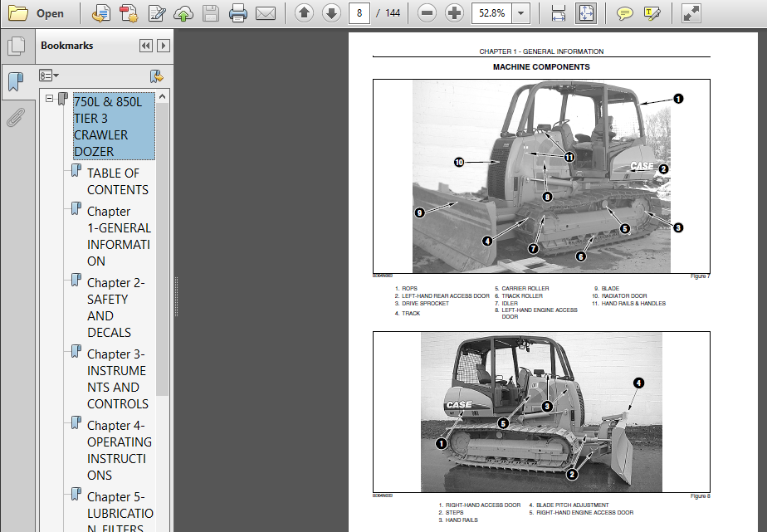
Task: Enter full screen read mode icon
Action: [691, 13]
